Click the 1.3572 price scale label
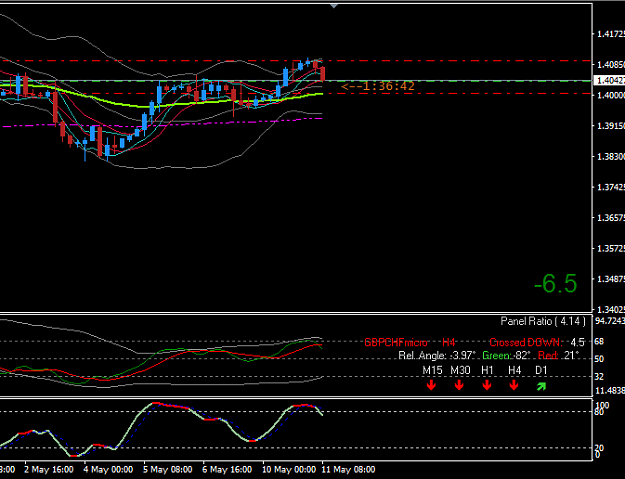This screenshot has width=625, height=479. tap(610, 248)
